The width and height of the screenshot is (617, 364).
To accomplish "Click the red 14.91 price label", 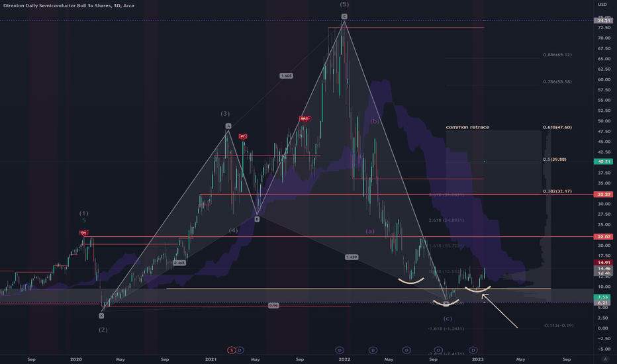I will tap(604, 263).
